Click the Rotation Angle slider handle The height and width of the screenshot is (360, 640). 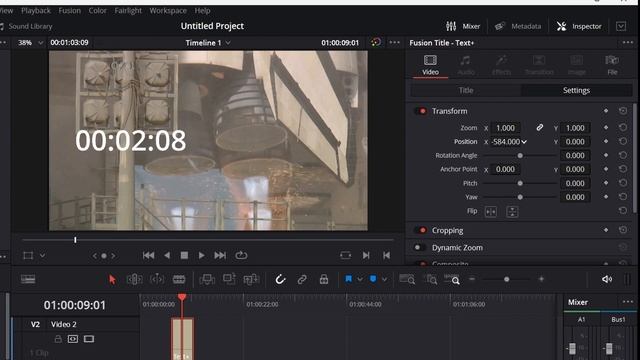pyautogui.click(x=520, y=156)
